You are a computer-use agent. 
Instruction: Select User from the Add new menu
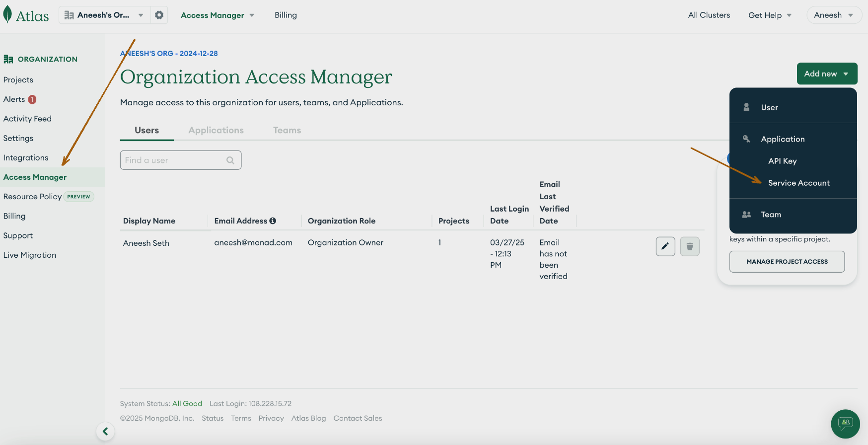click(x=769, y=107)
